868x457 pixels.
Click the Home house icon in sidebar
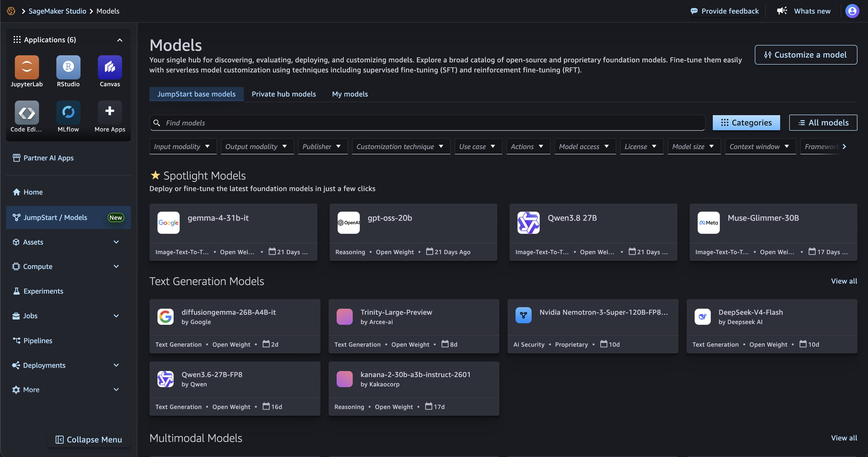[17, 192]
